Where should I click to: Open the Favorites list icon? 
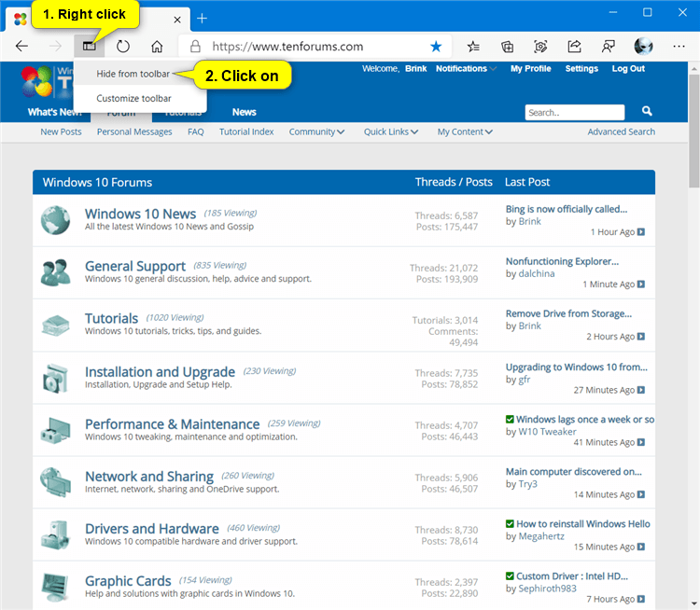(x=473, y=46)
